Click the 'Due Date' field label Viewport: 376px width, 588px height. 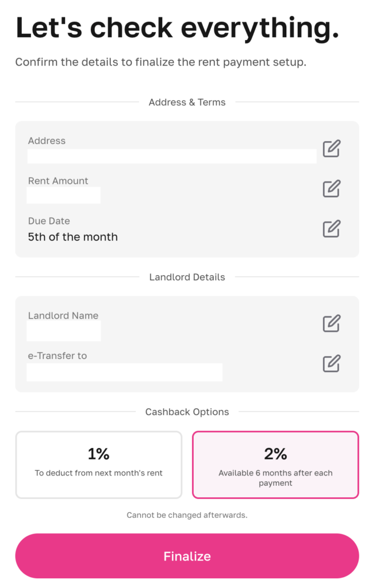coord(49,221)
